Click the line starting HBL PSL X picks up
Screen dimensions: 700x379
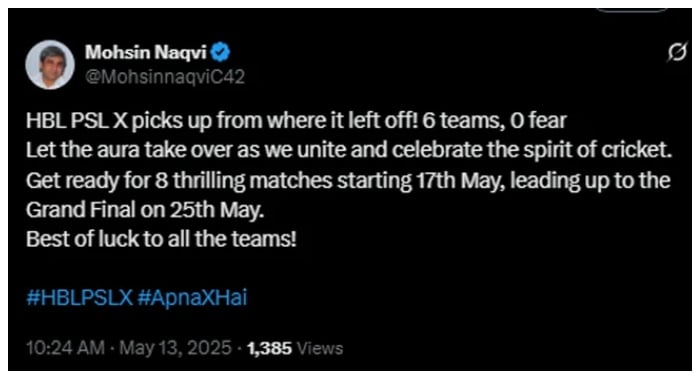click(296, 121)
